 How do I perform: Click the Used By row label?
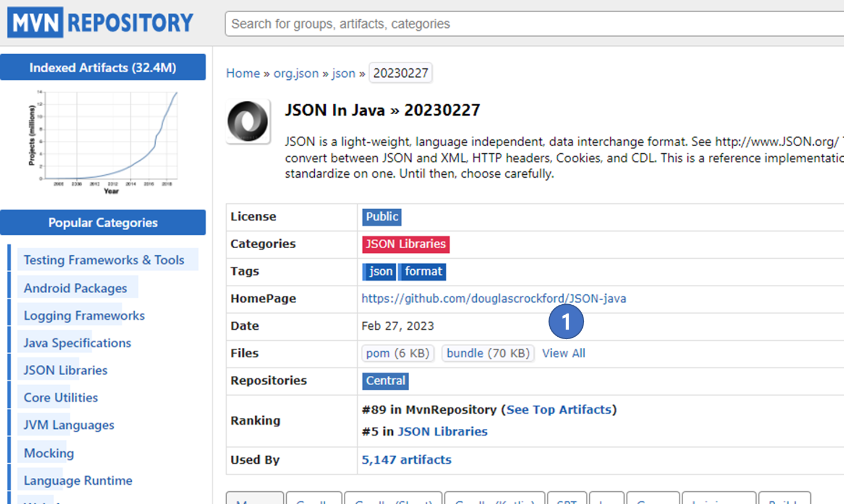pos(255,460)
